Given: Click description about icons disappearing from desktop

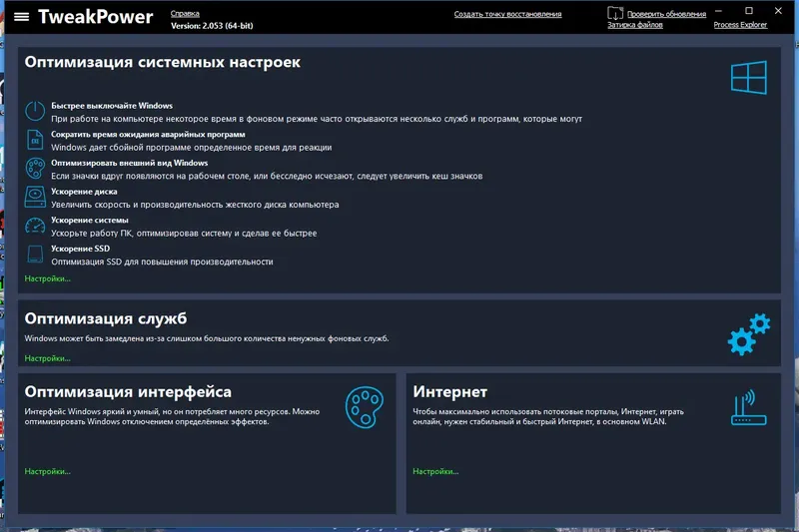Looking at the screenshot, I should click(267, 176).
